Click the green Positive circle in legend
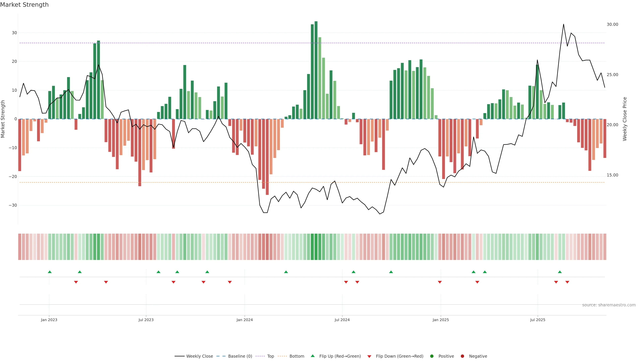The width and height of the screenshot is (644, 362). pos(432,356)
